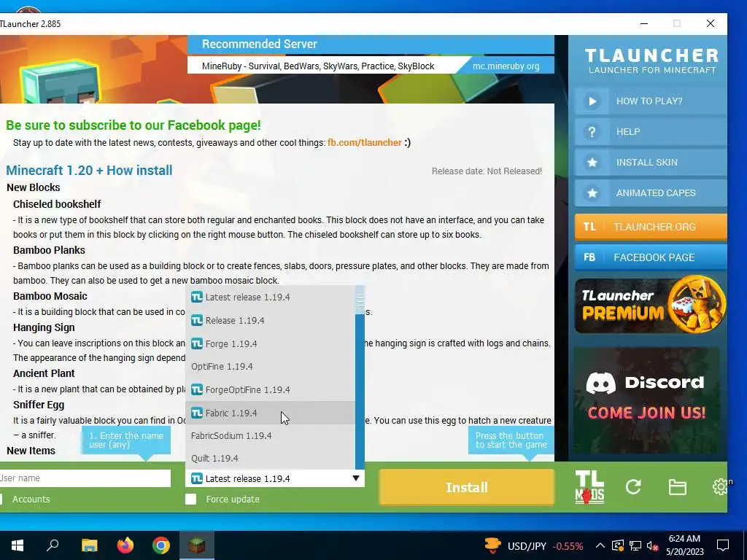
Task: Open Animated Capes button
Action: (651, 192)
